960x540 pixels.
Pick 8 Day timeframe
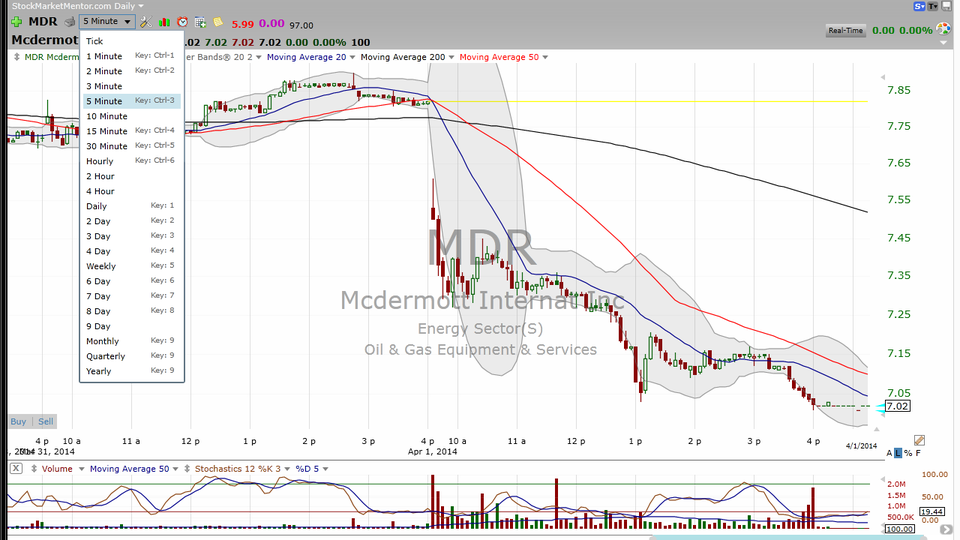(x=132, y=311)
